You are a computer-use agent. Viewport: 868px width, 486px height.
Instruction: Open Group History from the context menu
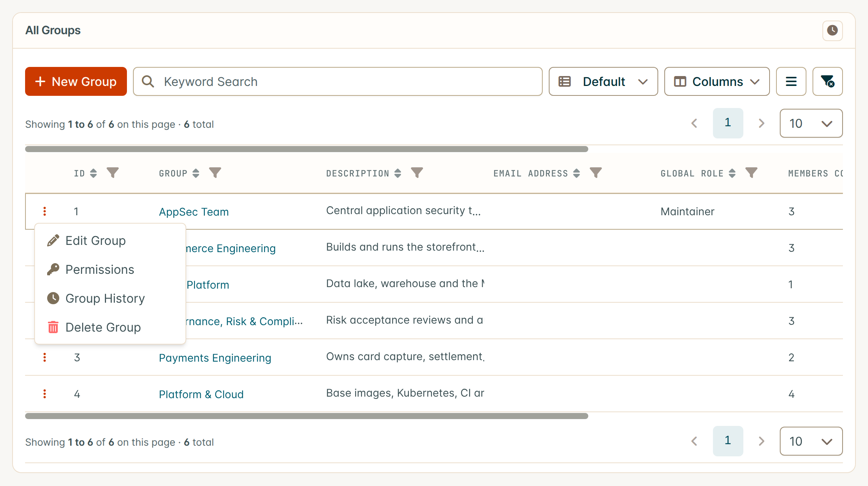click(x=110, y=299)
